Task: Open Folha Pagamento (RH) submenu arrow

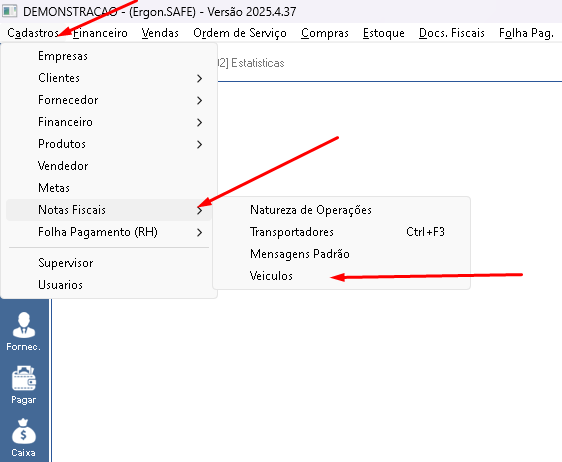Action: 200,233
